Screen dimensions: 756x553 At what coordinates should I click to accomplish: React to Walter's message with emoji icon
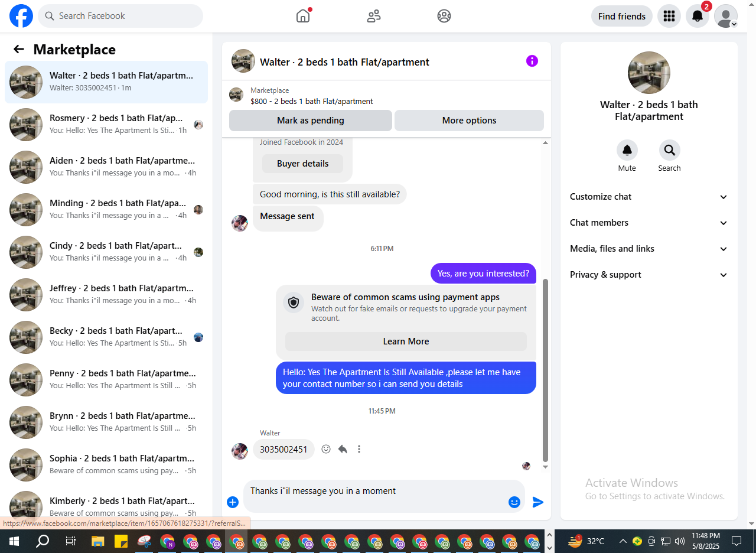[326, 449]
